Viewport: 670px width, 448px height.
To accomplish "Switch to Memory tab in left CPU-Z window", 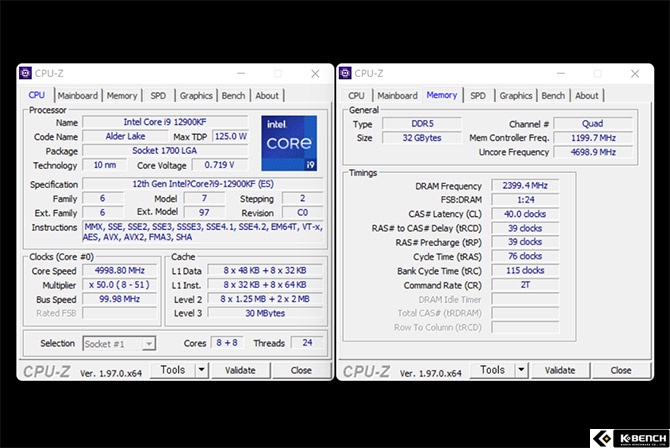I will point(122,95).
